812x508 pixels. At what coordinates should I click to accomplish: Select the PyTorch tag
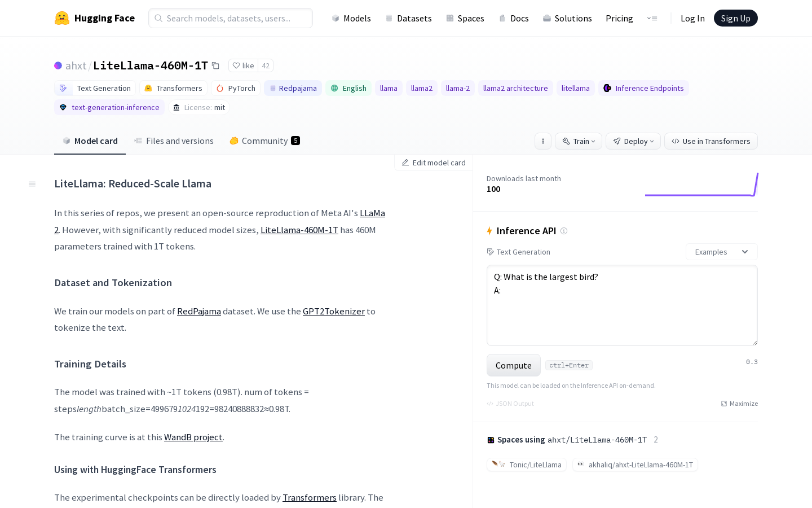pos(236,88)
